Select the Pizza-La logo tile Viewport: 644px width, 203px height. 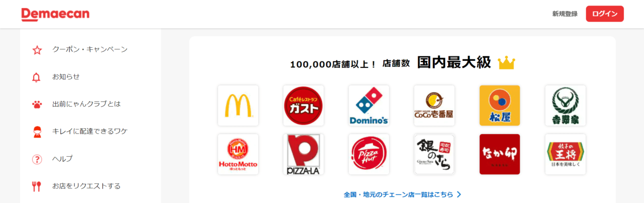(x=303, y=154)
